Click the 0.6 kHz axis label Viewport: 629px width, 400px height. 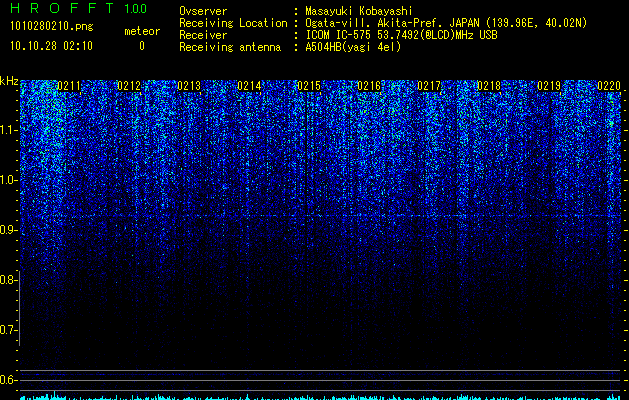point(8,380)
